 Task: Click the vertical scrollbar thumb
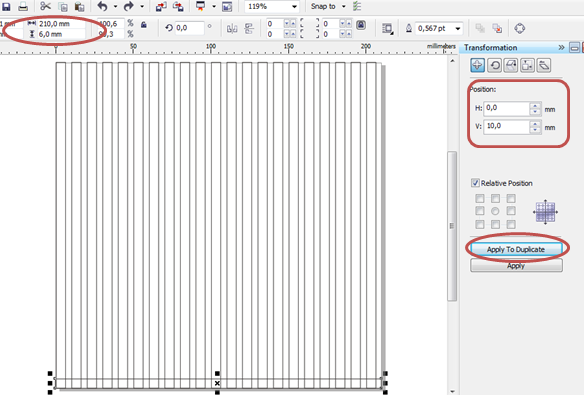tap(452, 226)
